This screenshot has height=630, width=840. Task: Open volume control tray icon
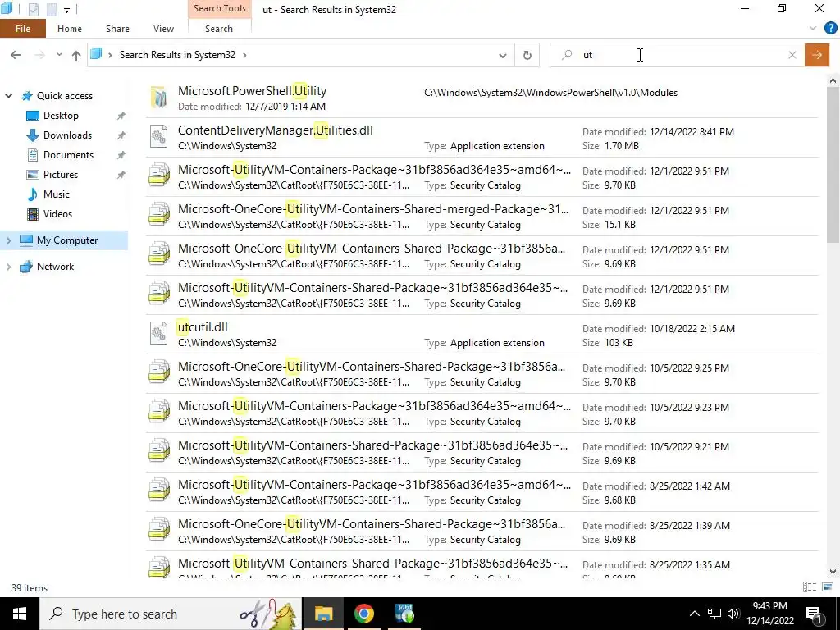point(733,614)
